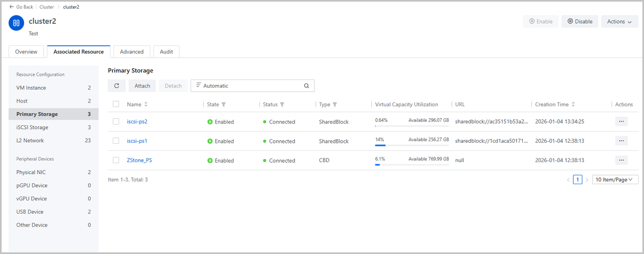Screen dimensions: 644x254
Task: Click the Go Back arrow
Action: click(12, 7)
